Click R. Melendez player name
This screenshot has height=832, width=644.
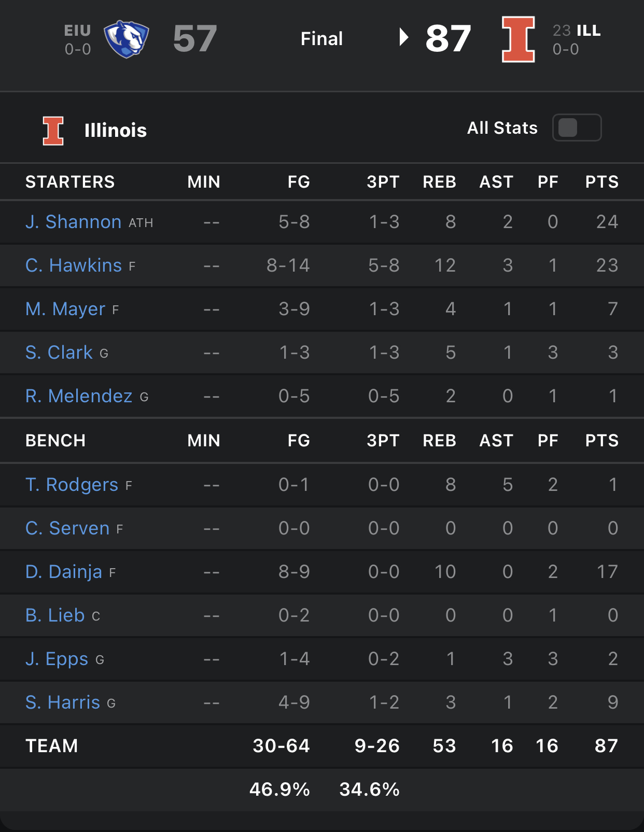click(x=79, y=396)
